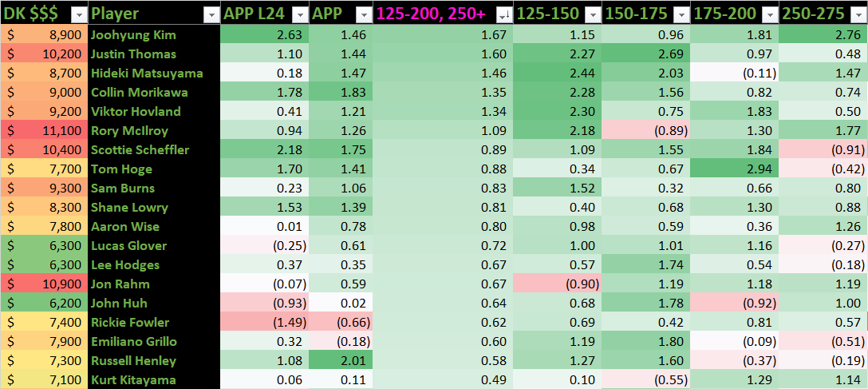
Task: Select the Rory McIlroy player cell
Action: 154,131
